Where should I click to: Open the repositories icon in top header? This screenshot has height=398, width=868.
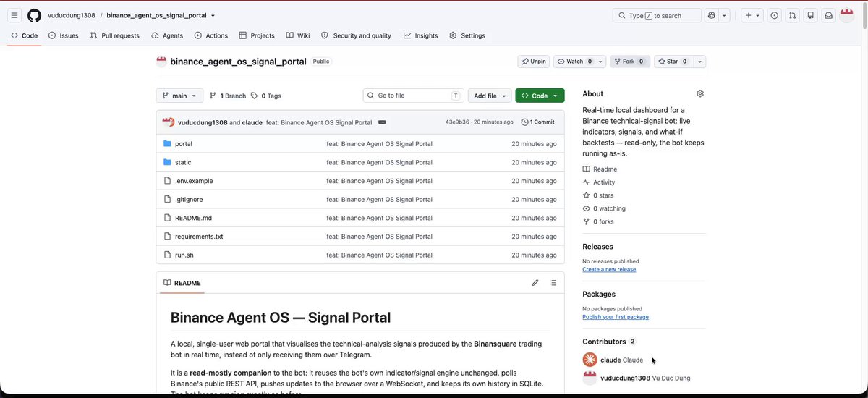click(810, 15)
